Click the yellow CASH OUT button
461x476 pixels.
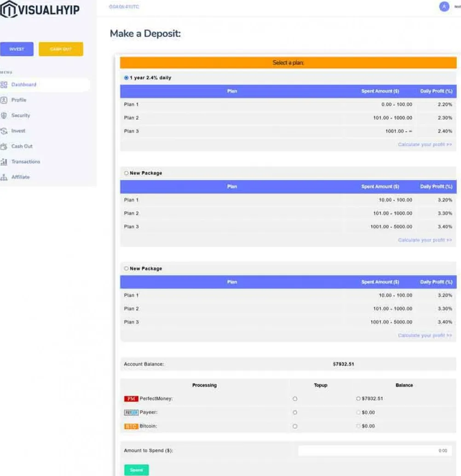click(x=61, y=49)
